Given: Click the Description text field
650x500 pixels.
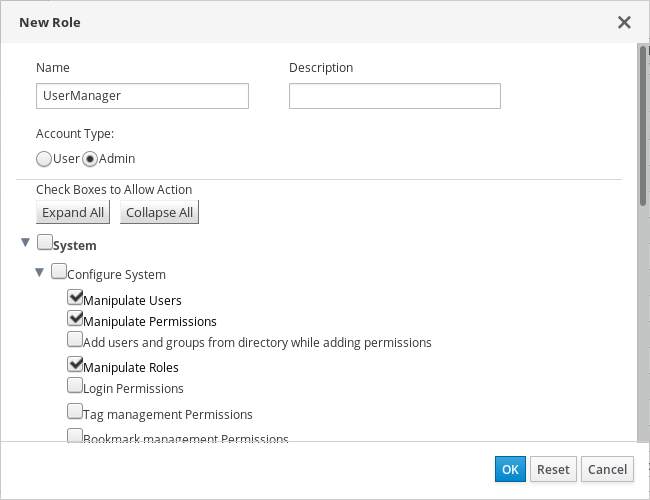Looking at the screenshot, I should [394, 95].
